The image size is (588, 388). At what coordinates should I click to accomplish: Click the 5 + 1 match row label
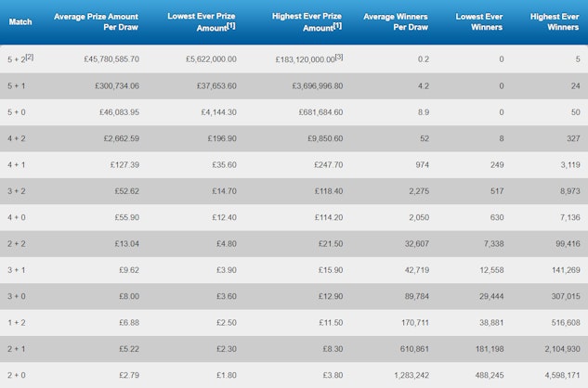click(17, 85)
